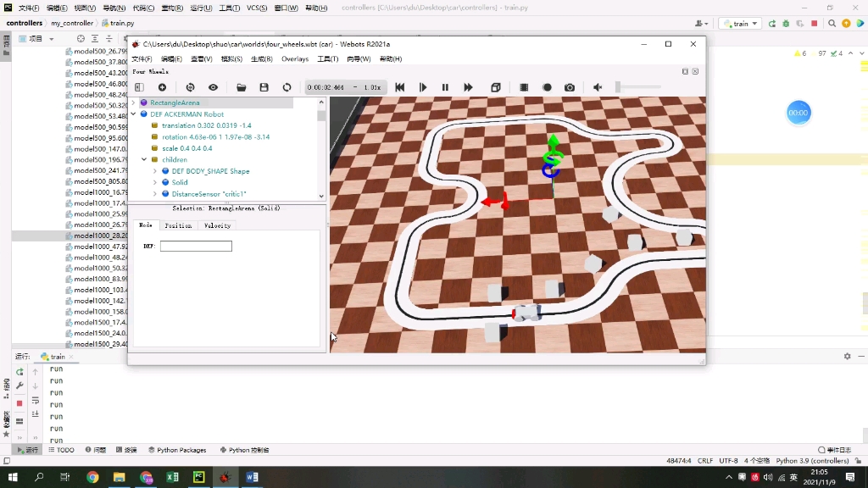Click the PyCharm search magnifier icon

tap(832, 23)
